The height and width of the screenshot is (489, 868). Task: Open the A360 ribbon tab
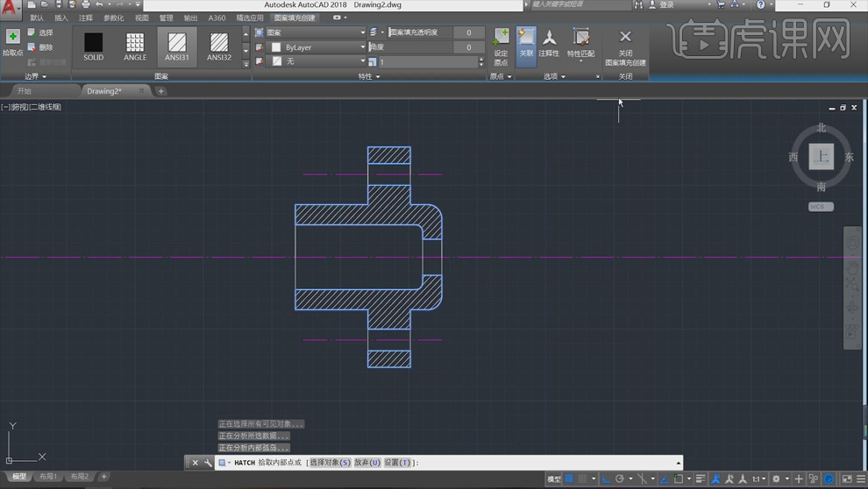[x=217, y=18]
